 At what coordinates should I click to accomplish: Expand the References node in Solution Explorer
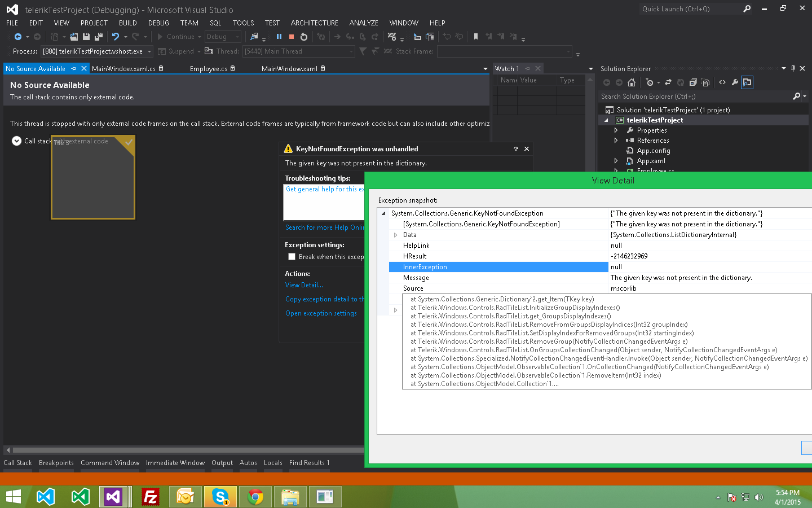click(x=616, y=141)
